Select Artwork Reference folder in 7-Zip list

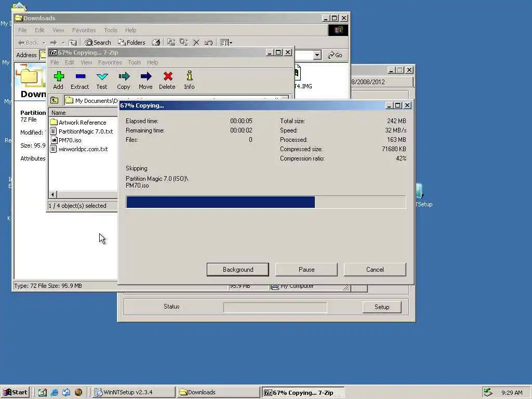pyautogui.click(x=78, y=123)
